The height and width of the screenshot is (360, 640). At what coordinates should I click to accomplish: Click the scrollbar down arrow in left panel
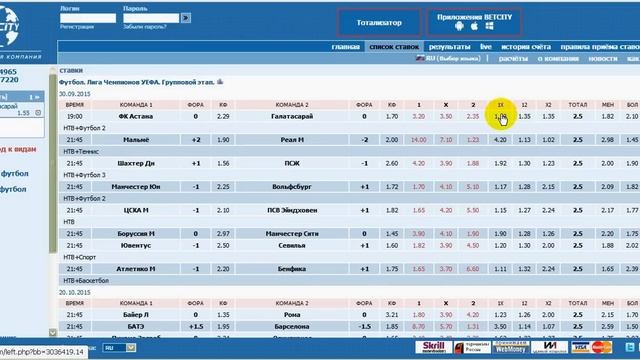53,332
